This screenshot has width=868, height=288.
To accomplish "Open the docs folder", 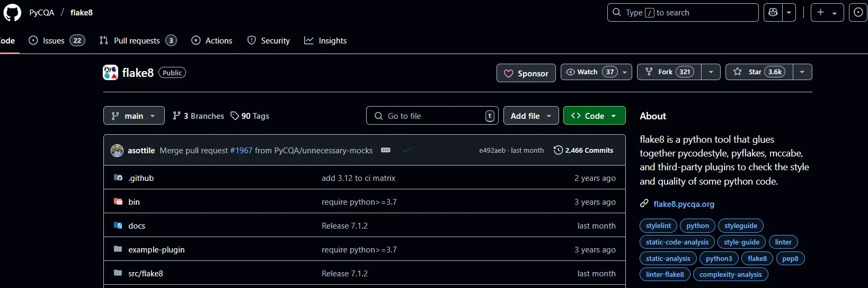I will [137, 226].
